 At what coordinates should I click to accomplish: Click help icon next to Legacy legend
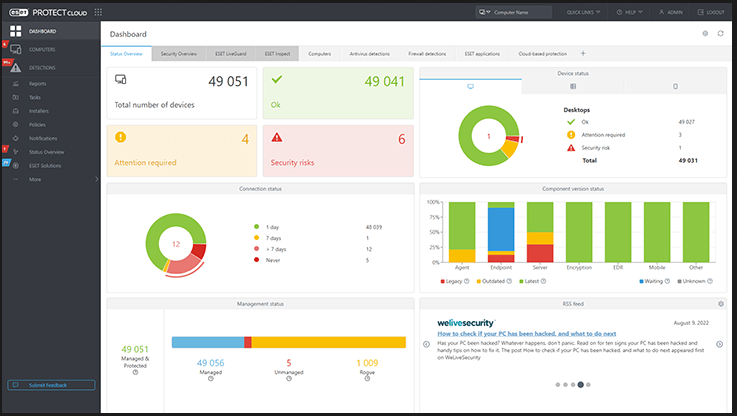466,281
